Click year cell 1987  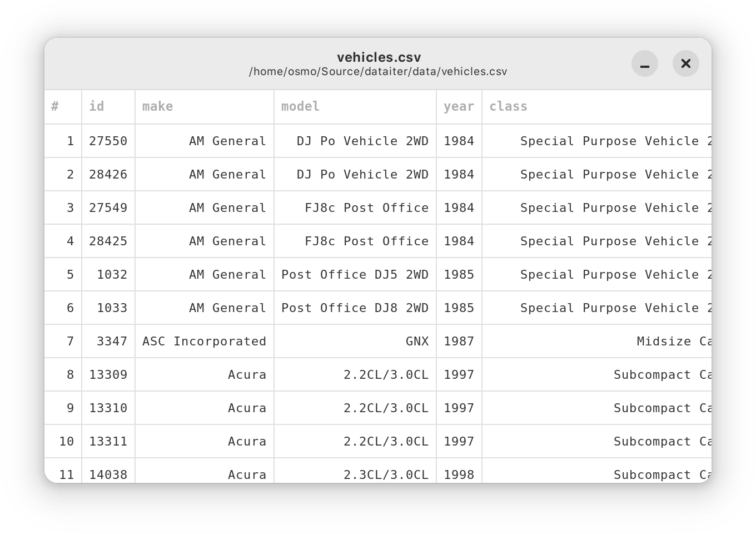point(459,341)
